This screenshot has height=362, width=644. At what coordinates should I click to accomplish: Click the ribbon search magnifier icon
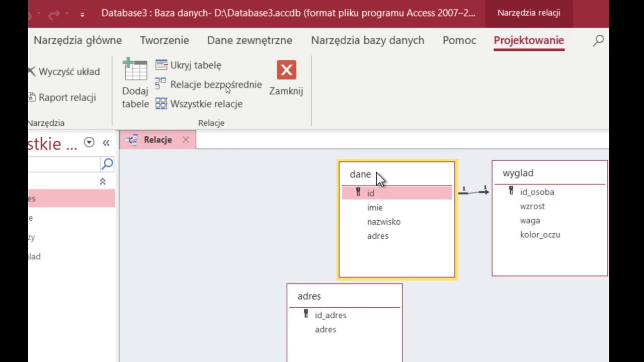(x=598, y=41)
